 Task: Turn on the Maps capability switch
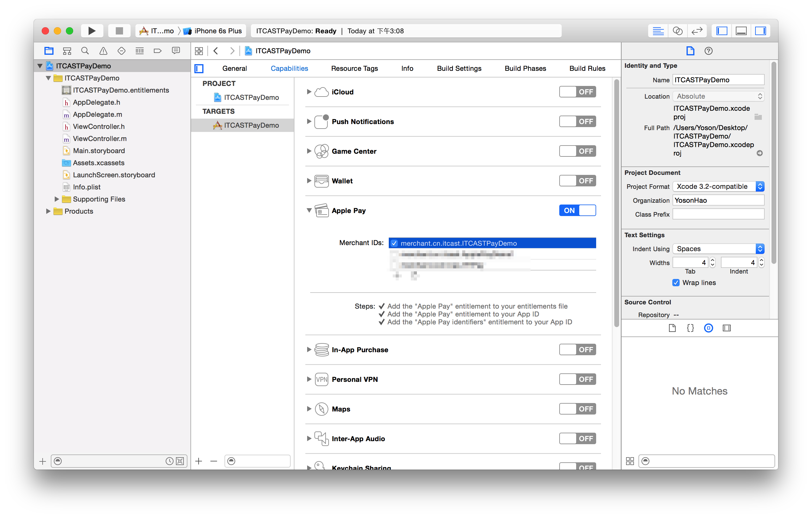point(577,409)
